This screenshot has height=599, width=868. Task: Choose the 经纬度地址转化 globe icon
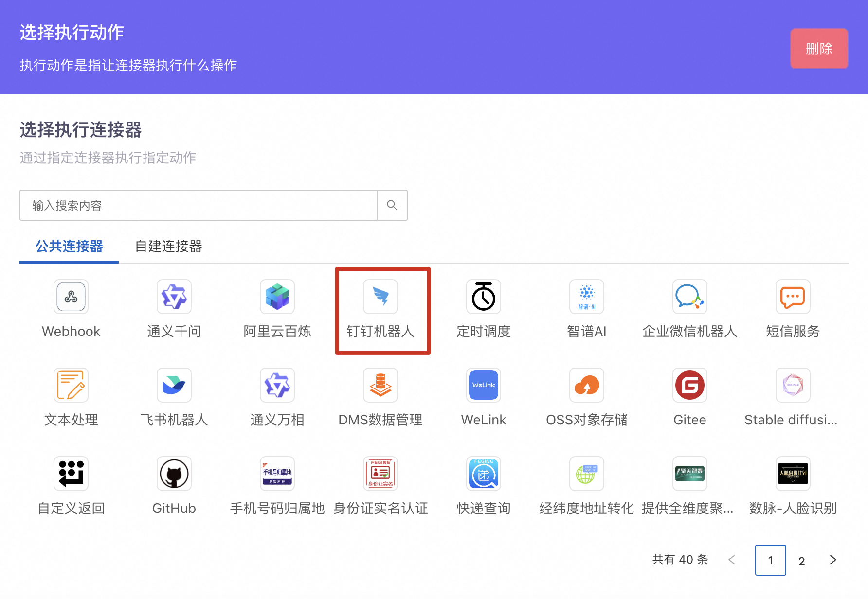[587, 474]
